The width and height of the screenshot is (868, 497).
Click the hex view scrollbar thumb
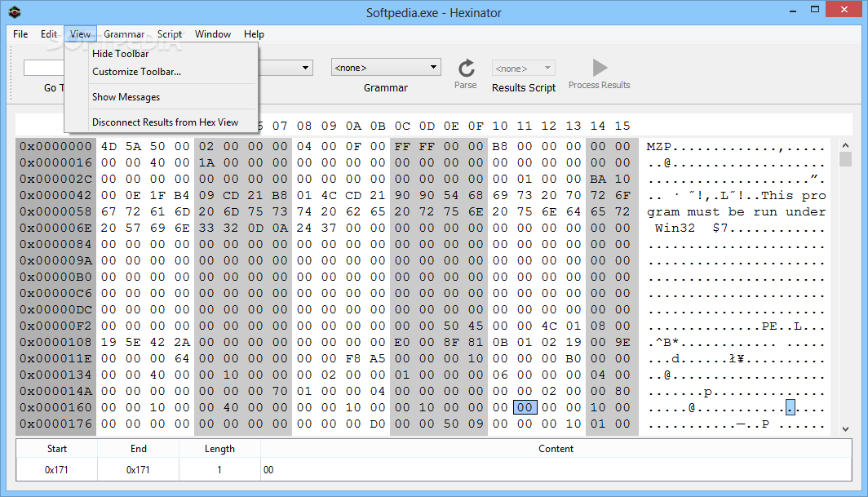[845, 160]
